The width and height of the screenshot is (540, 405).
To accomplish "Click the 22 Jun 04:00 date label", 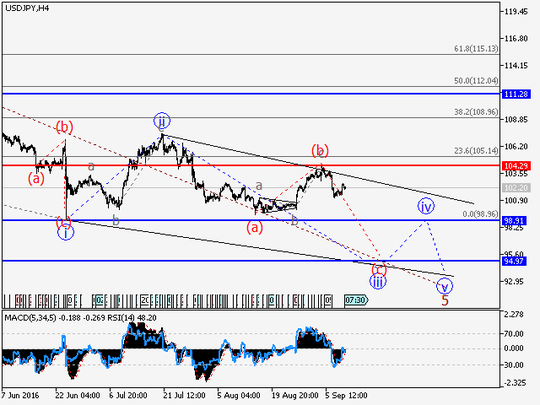I will (78, 395).
